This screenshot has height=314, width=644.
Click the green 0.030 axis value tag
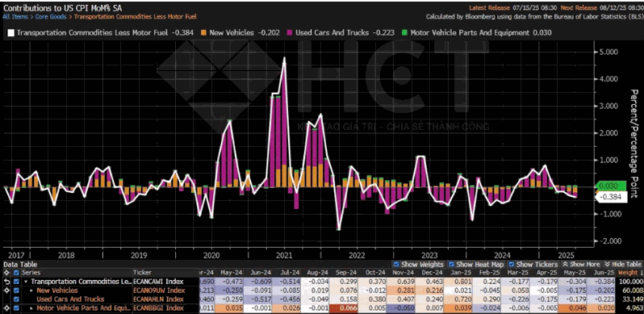pos(610,186)
